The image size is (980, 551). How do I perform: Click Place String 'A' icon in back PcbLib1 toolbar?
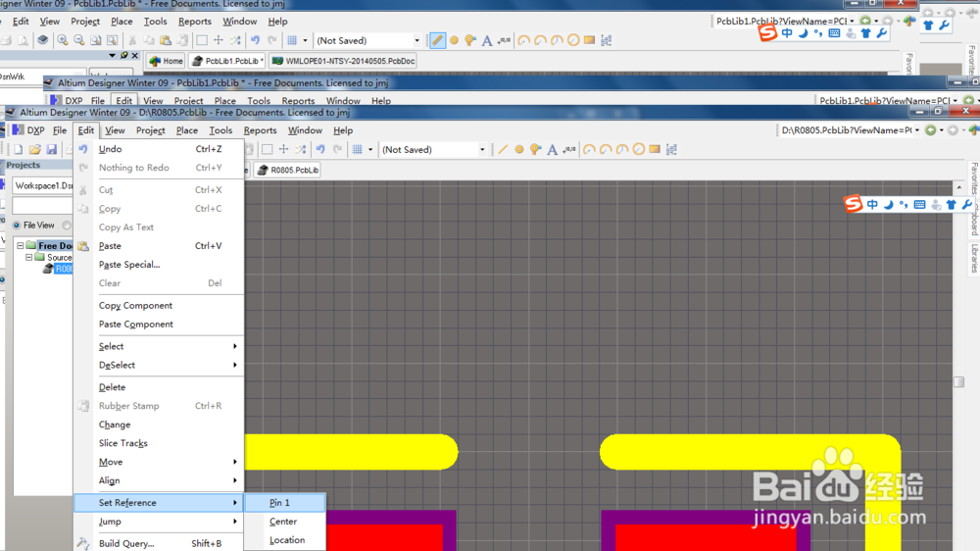(487, 40)
